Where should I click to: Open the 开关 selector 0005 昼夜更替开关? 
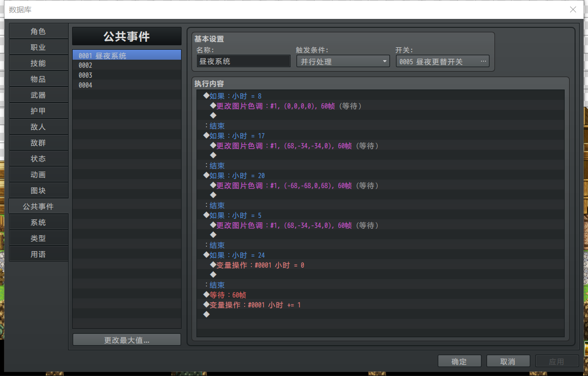click(443, 61)
